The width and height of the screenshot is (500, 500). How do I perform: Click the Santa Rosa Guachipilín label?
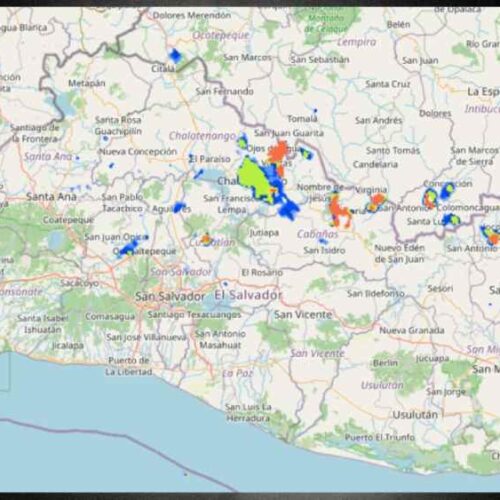(x=118, y=125)
